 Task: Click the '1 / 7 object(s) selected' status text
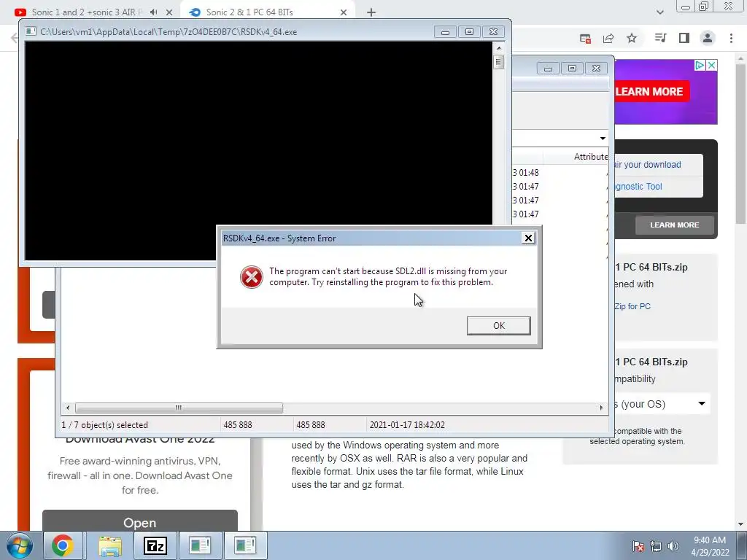point(105,425)
